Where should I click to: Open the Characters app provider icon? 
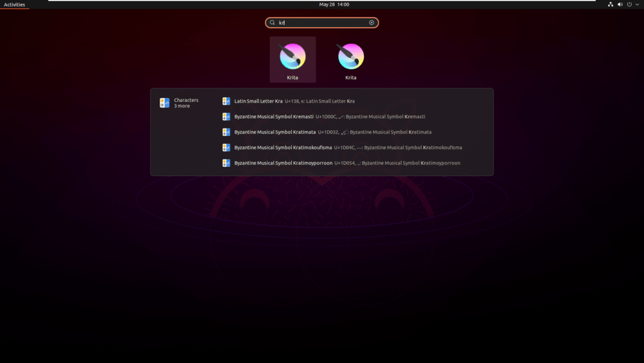point(164,103)
